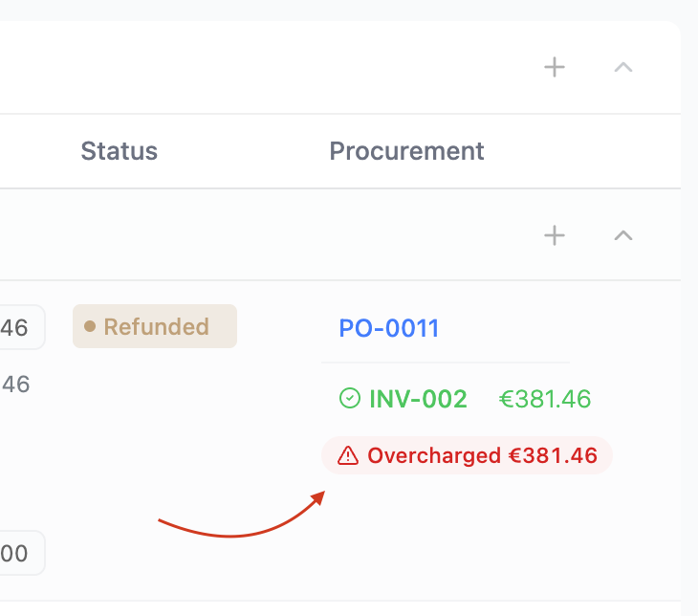Focus the amount input field ending in 46
The height and width of the screenshot is (616, 698).
coord(22,327)
